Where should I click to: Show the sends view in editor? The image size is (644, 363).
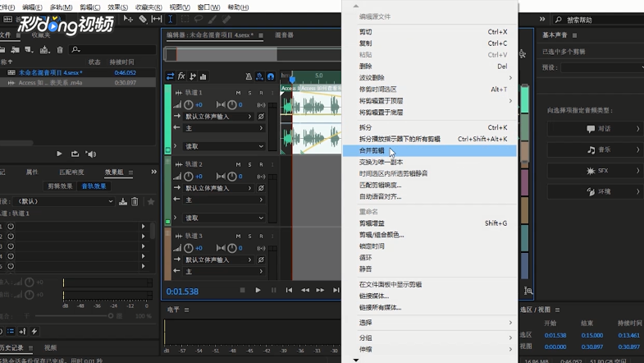pos(192,76)
